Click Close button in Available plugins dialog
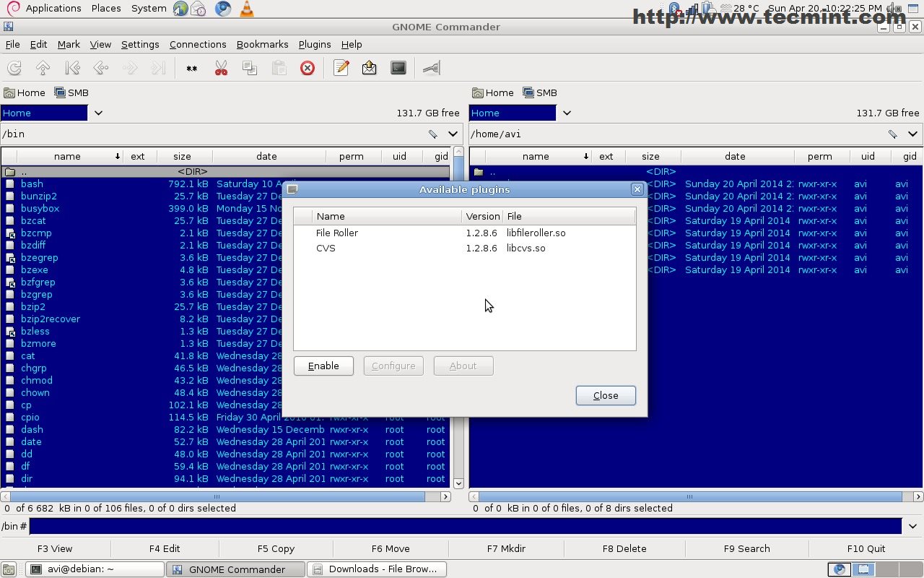The image size is (924, 578). point(606,395)
